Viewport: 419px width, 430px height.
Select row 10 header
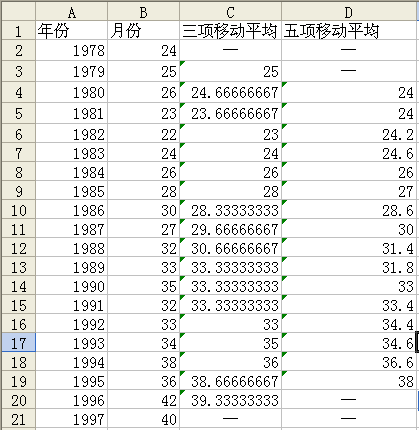click(18, 210)
